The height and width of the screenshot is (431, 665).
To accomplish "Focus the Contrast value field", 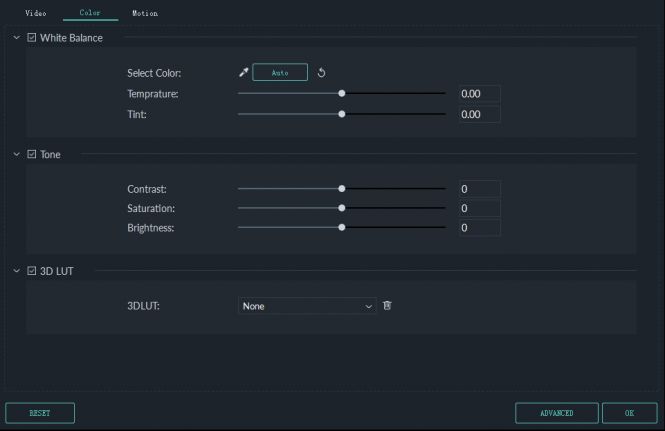I will 480,189.
